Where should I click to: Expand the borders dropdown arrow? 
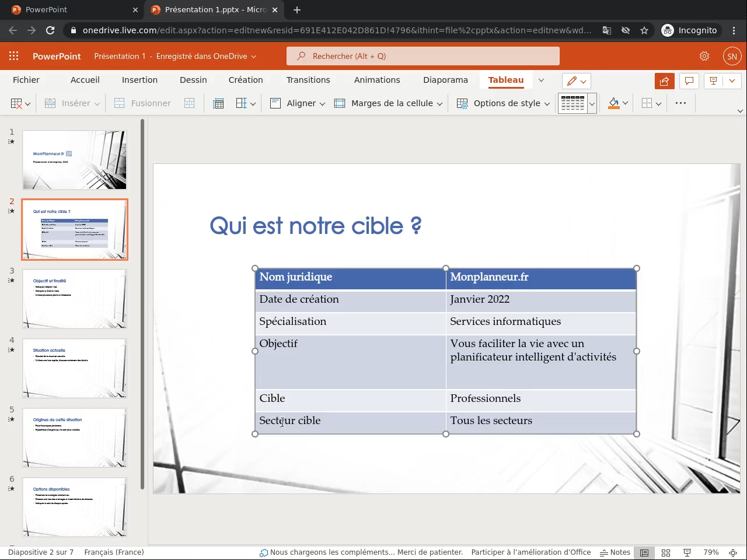[658, 104]
